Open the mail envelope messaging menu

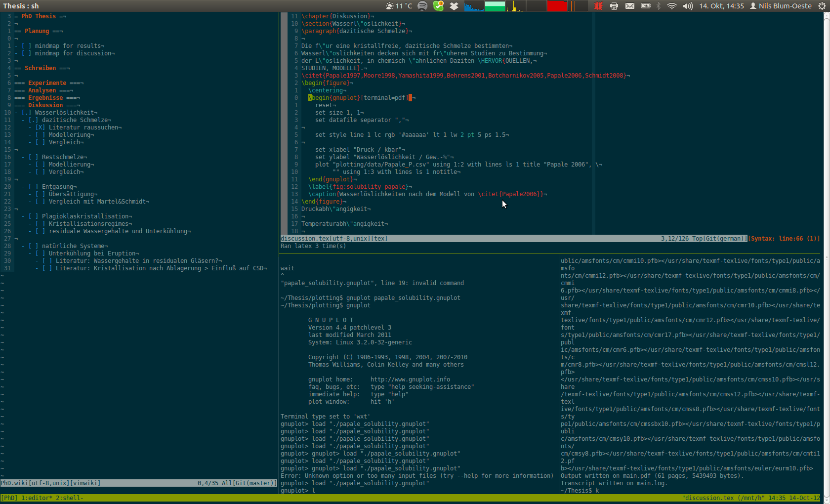[630, 6]
